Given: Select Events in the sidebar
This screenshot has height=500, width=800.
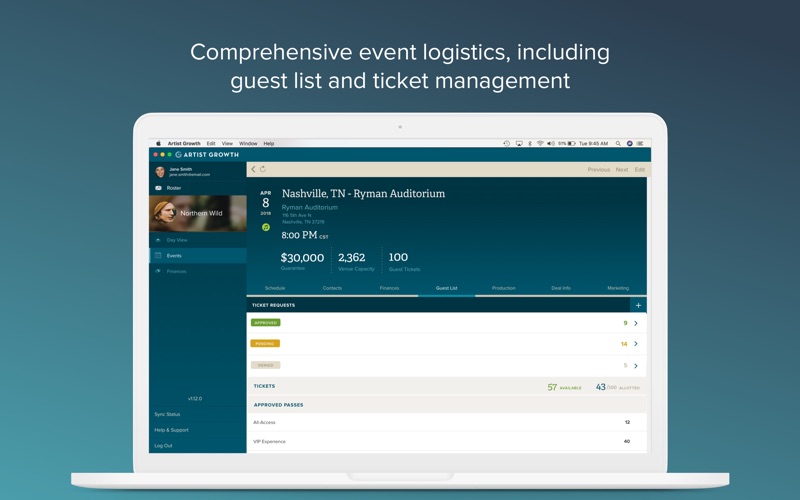Looking at the screenshot, I should [x=198, y=256].
